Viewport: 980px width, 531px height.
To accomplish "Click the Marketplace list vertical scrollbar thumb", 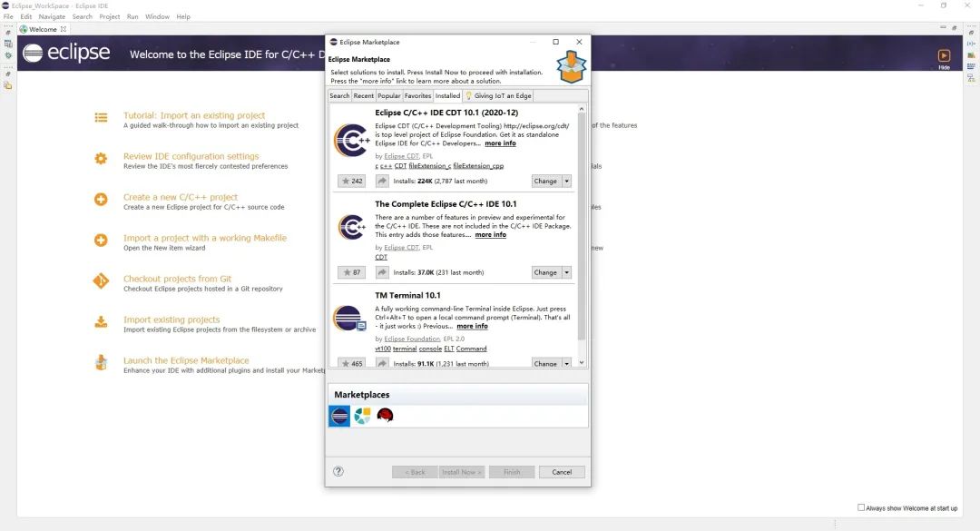I will (x=582, y=226).
